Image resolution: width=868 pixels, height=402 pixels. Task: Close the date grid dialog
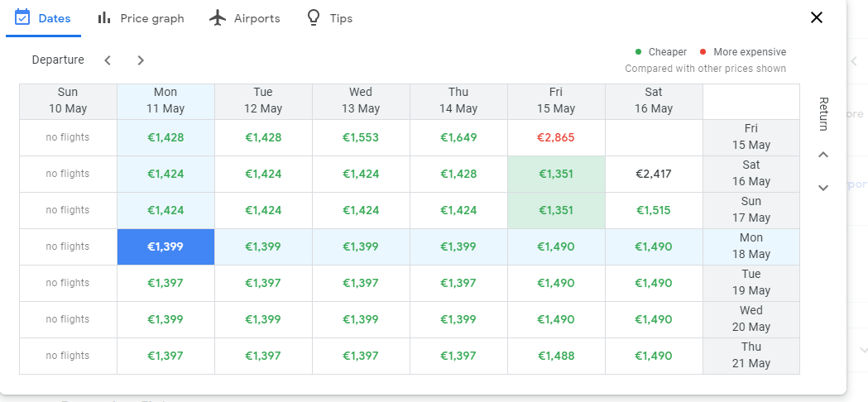[817, 17]
